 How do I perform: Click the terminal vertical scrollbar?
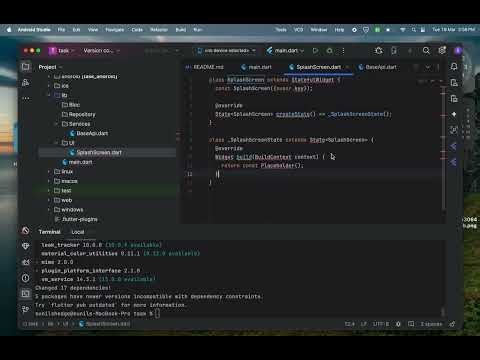coord(443,312)
